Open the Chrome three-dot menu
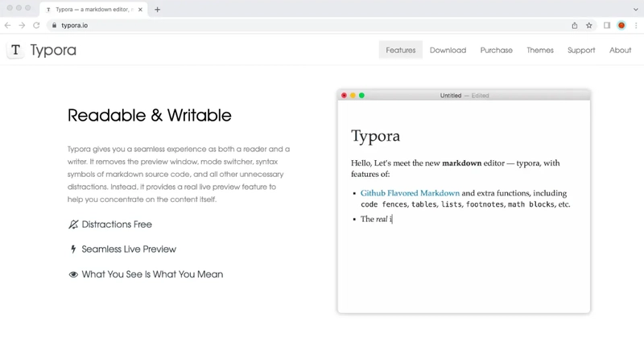The width and height of the screenshot is (644, 362). 636,26
